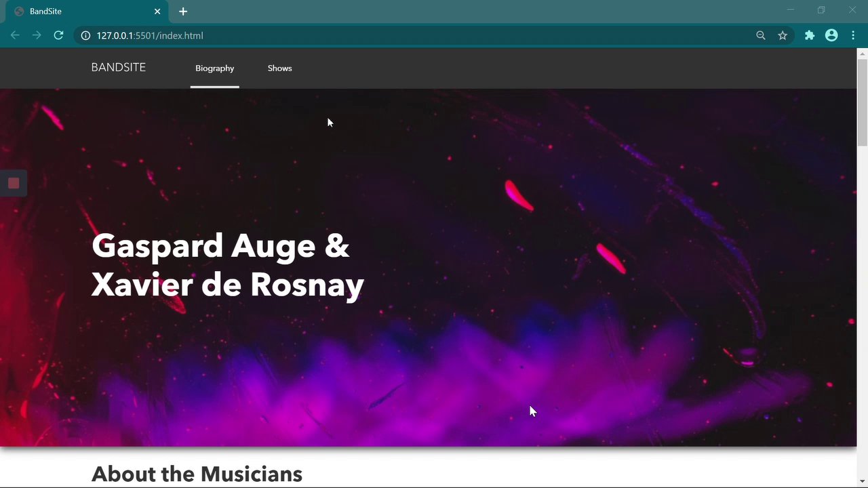Click the About the Musicians heading
Image resolution: width=868 pixels, height=488 pixels.
[x=197, y=474]
